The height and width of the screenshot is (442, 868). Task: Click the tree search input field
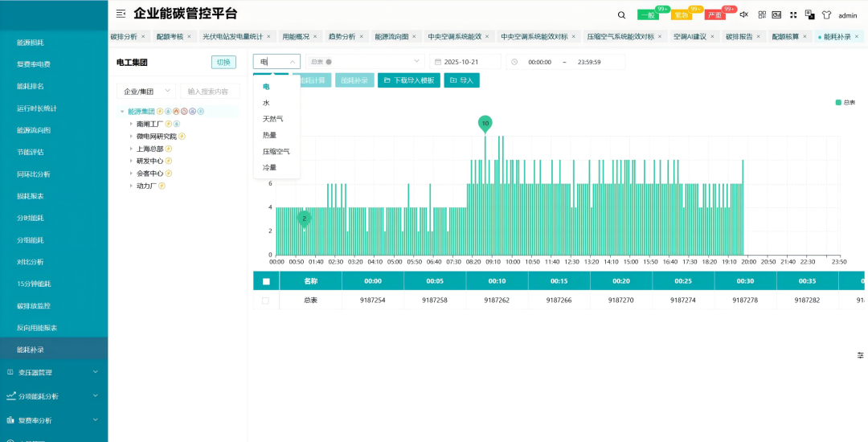209,92
